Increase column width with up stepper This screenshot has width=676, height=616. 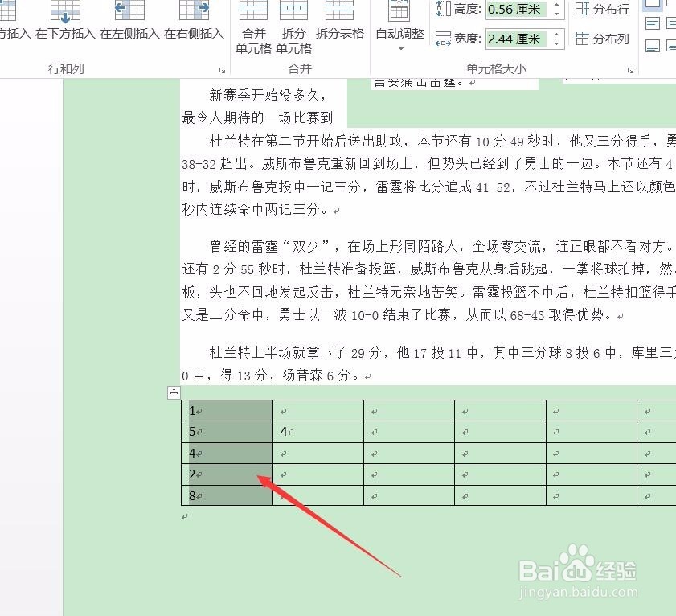click(556, 35)
